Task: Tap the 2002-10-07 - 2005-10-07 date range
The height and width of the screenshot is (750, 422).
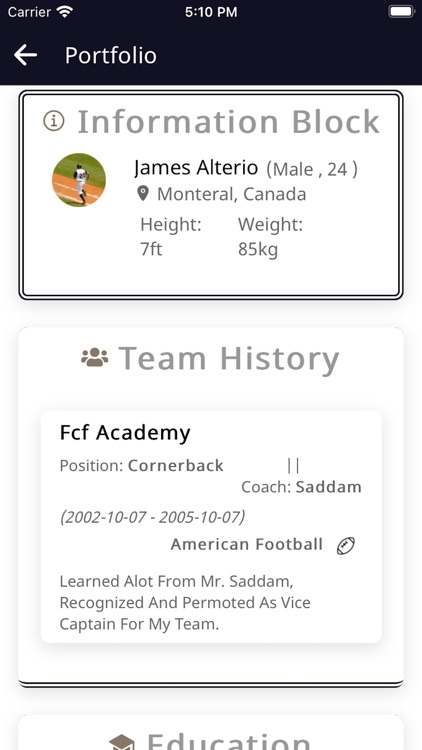Action: 153,517
